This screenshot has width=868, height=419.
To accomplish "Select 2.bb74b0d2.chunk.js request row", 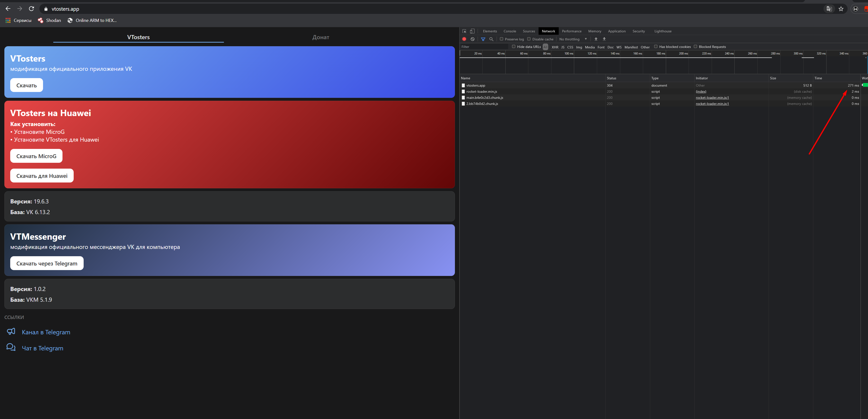I will (660, 104).
